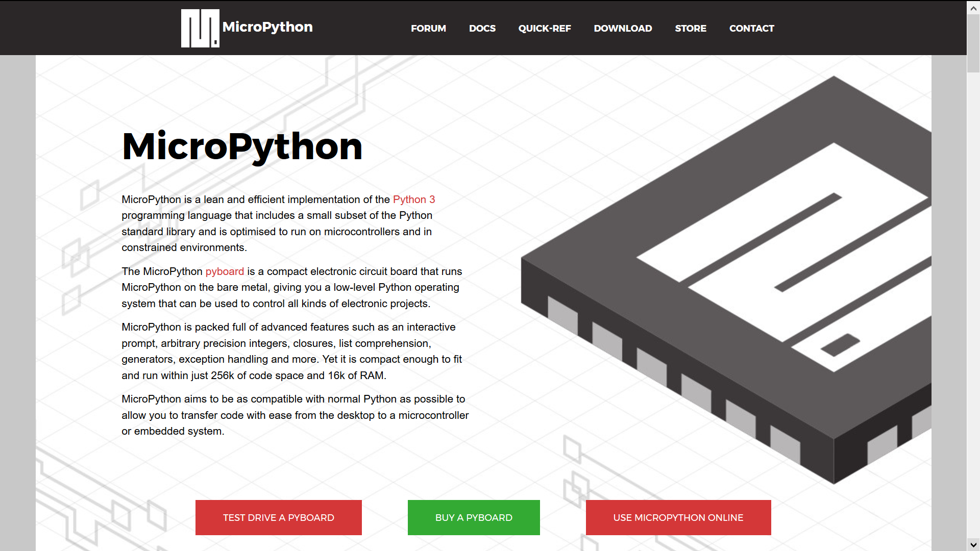
Task: Follow the red pyboard hyperlink
Action: [225, 271]
